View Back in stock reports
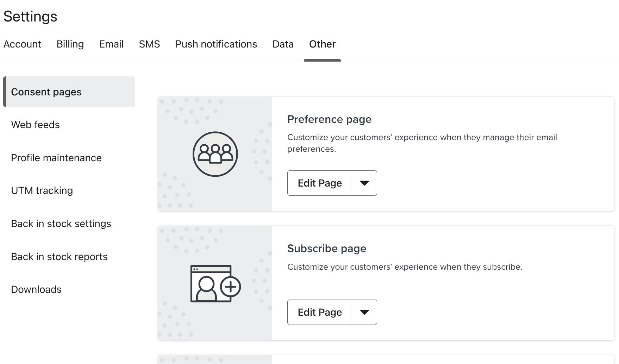Image resolution: width=619 pixels, height=364 pixels. (x=59, y=257)
